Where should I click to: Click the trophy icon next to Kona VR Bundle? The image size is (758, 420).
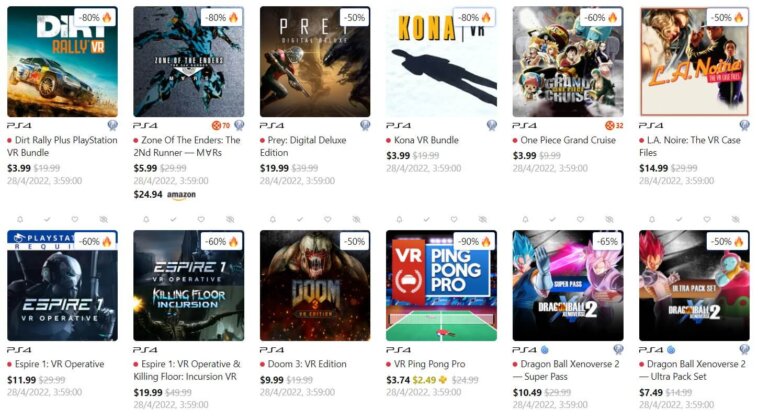[492, 126]
